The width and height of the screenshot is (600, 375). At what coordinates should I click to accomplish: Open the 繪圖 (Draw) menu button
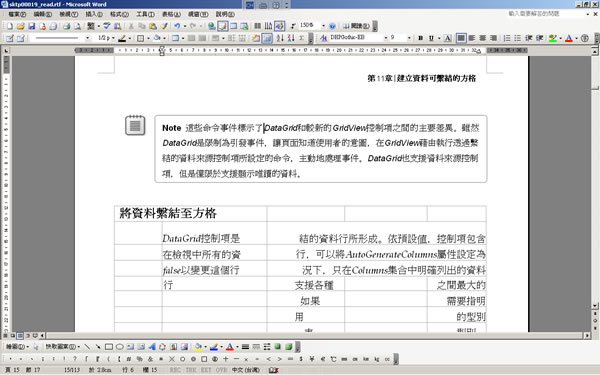[x=17, y=347]
